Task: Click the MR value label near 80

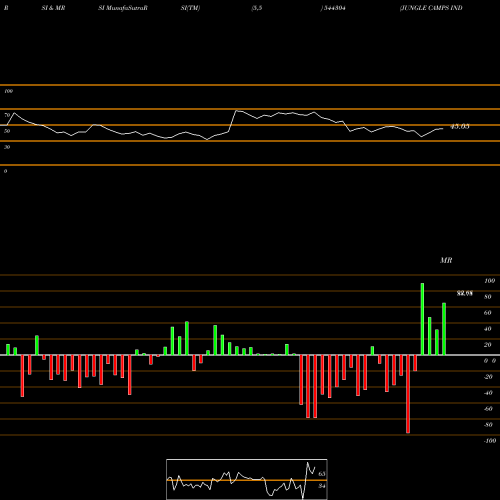Action: [465, 293]
